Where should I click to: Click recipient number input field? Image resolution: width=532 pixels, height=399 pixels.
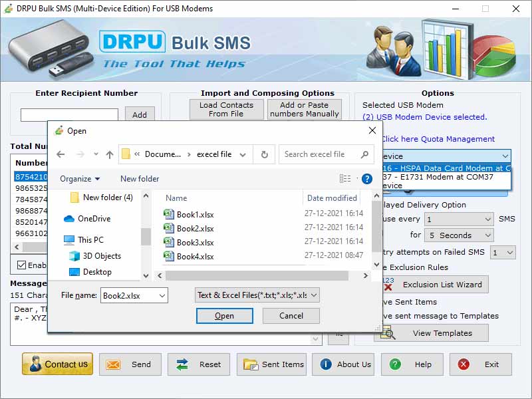[x=69, y=114]
